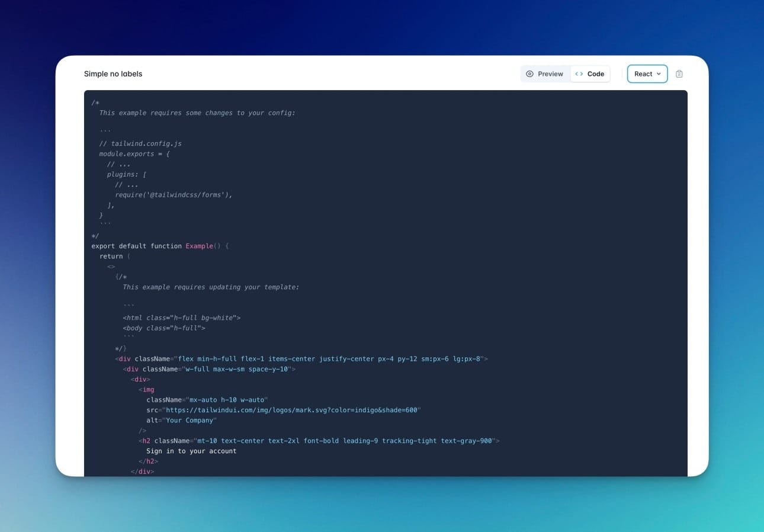
Task: Click the tailwindui.com logo URL in code
Action: pos(293,410)
